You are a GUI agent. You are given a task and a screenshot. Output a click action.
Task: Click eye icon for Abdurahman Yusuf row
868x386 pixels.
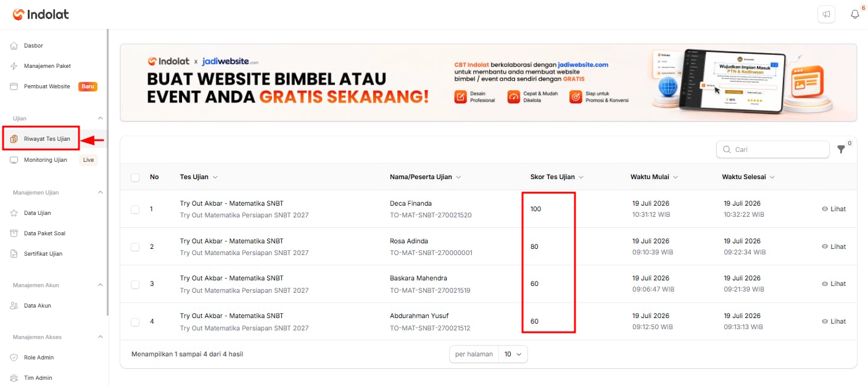[x=825, y=321]
